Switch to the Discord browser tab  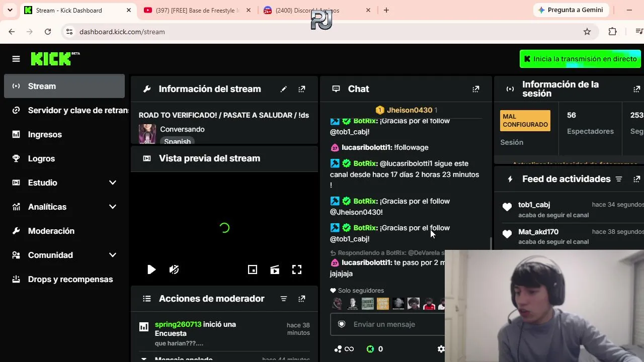(x=316, y=10)
